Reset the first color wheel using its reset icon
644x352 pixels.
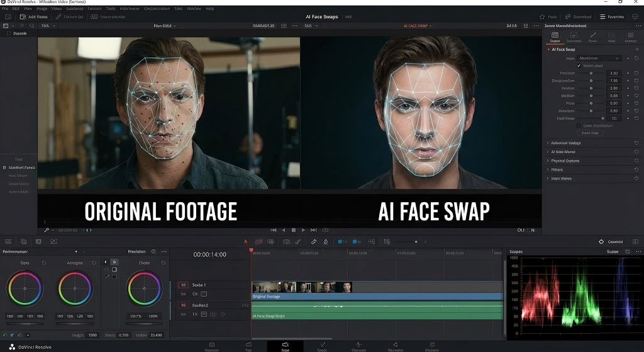44,262
